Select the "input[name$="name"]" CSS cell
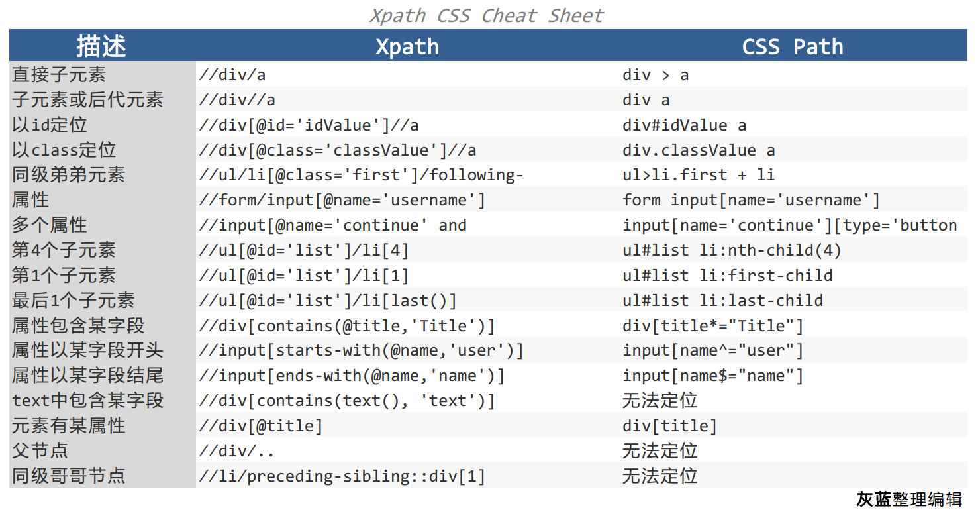 pos(713,376)
